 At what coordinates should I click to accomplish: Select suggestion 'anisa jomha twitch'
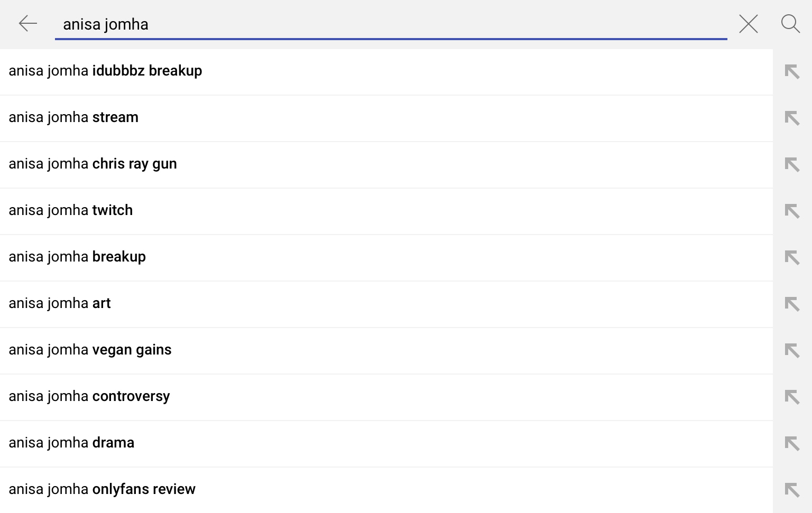click(386, 211)
